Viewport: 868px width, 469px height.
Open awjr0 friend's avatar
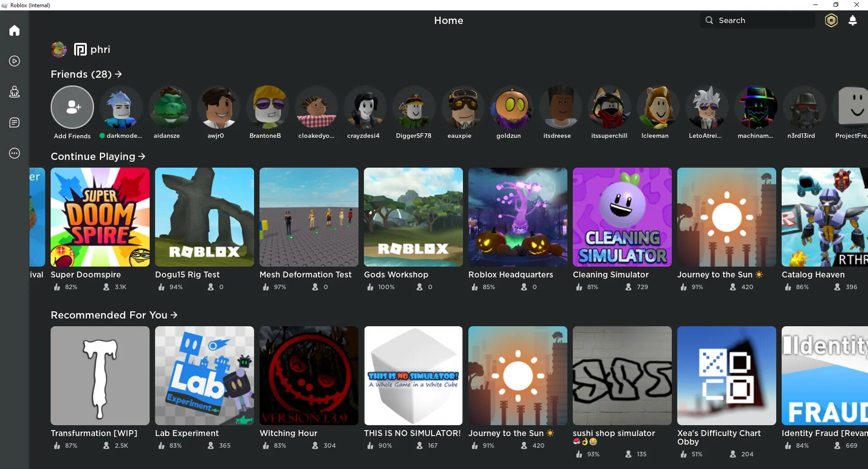click(x=219, y=107)
